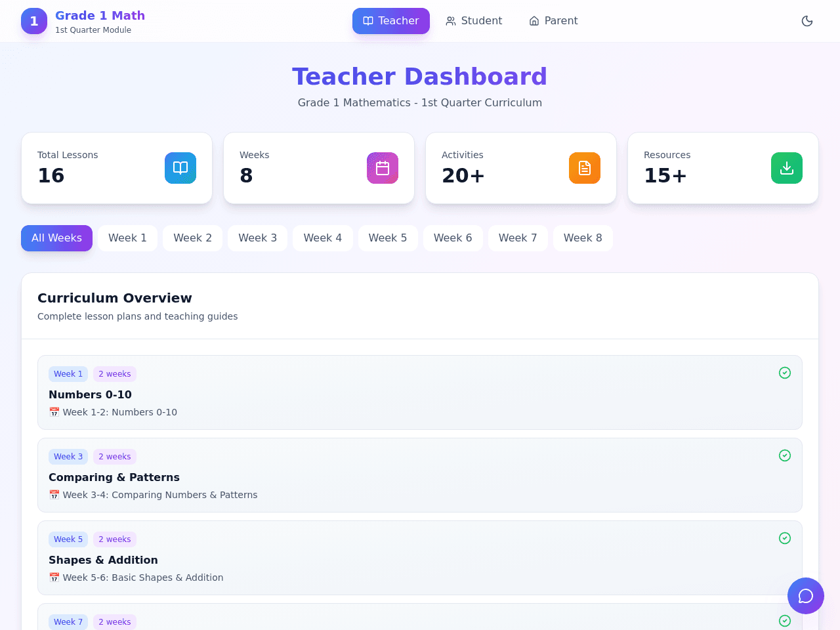Click the Grade 1 Math title
The height and width of the screenshot is (630, 840).
100,16
